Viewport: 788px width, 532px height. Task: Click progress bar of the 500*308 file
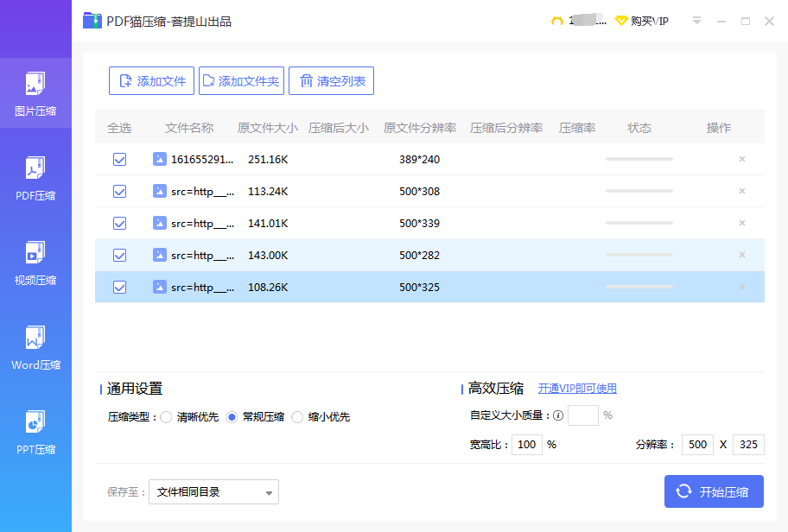point(639,191)
